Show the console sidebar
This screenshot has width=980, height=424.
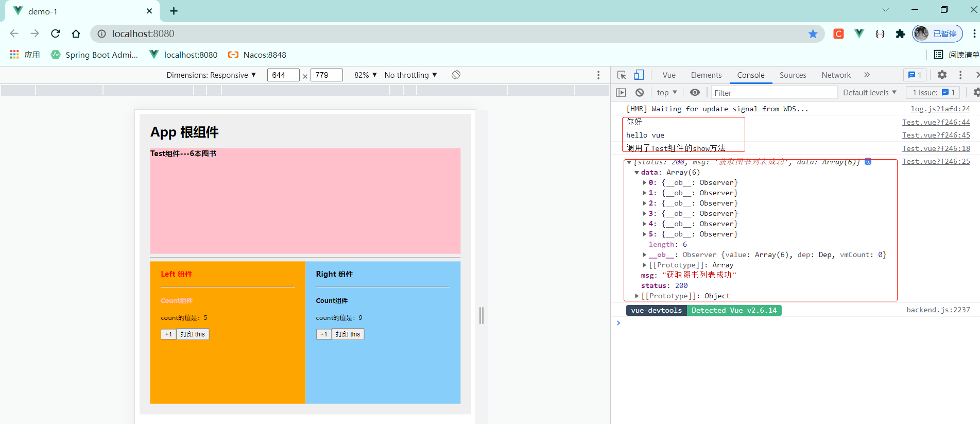point(621,93)
